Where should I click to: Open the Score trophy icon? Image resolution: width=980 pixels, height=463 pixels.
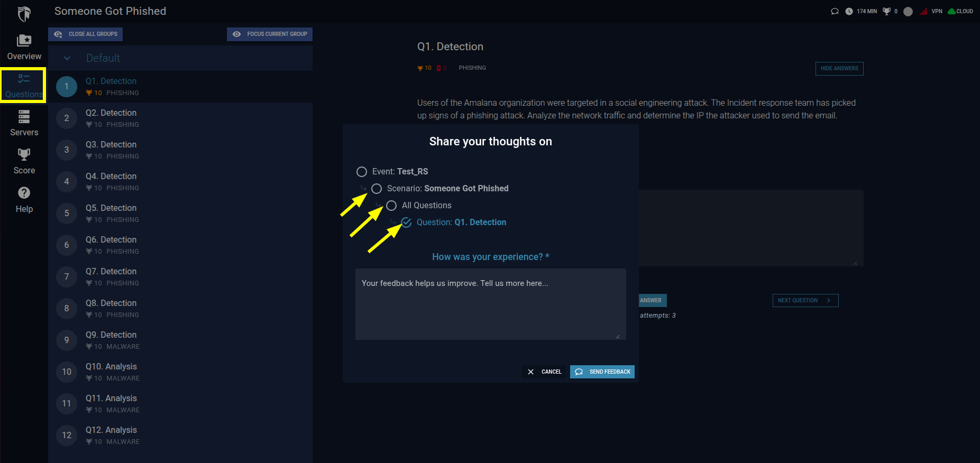click(x=24, y=154)
